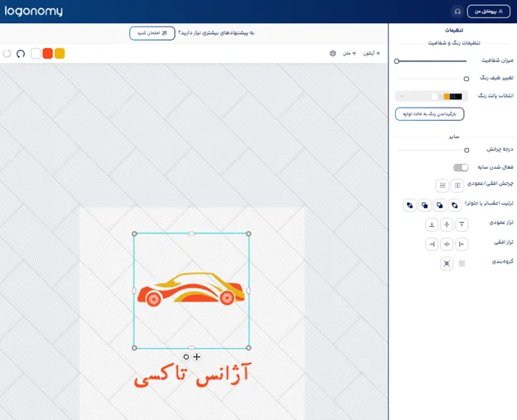
Task: Adjust the میزان شفافیت opacity slider handle
Action: pyautogui.click(x=397, y=61)
